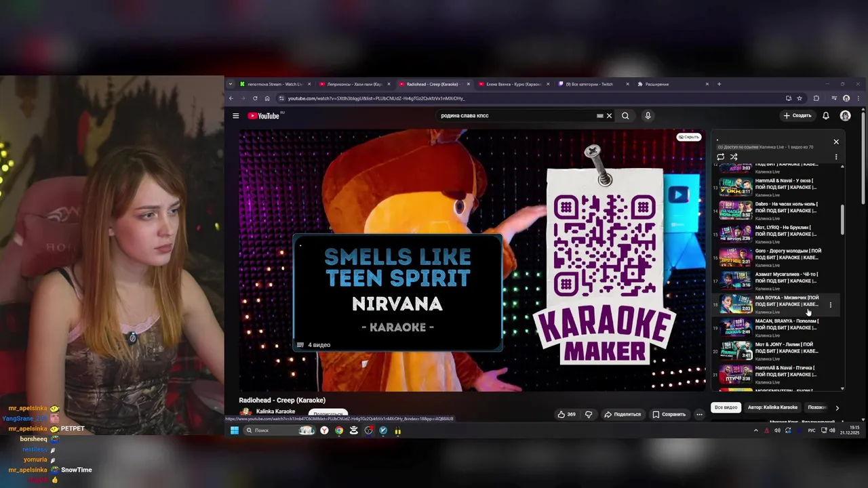Image resolution: width=868 pixels, height=488 pixels.
Task: Open the browser extensions puzzle icon
Action: pyautogui.click(x=816, y=98)
